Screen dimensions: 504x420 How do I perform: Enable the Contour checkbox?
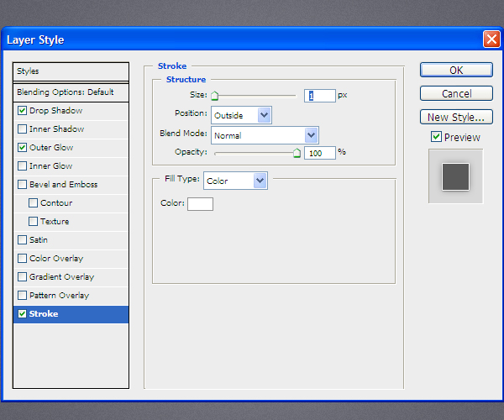click(x=33, y=202)
